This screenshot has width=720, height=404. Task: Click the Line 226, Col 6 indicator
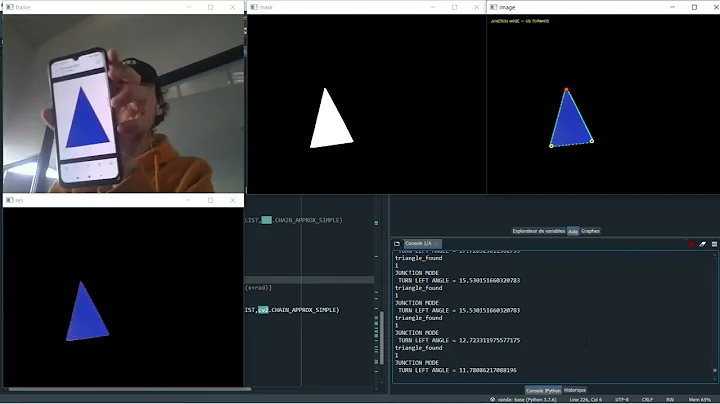click(585, 399)
